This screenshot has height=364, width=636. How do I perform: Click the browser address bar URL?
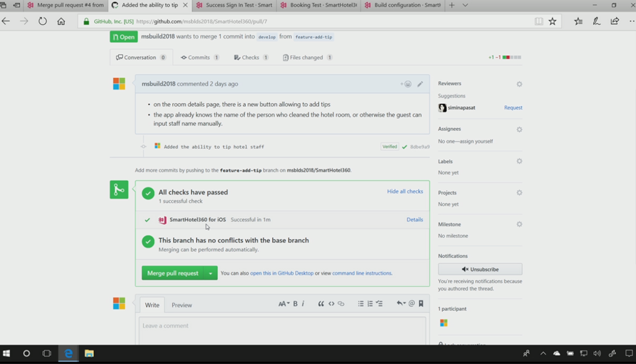coord(202,22)
